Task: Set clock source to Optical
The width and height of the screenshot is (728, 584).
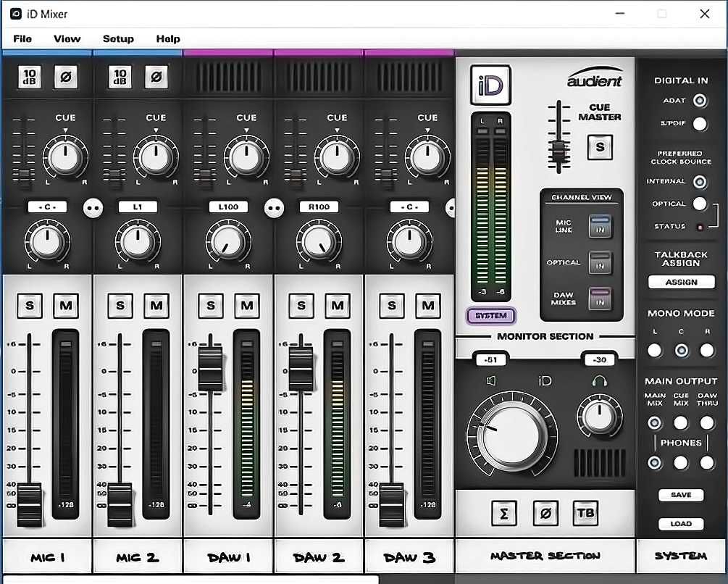Action: pyautogui.click(x=700, y=204)
